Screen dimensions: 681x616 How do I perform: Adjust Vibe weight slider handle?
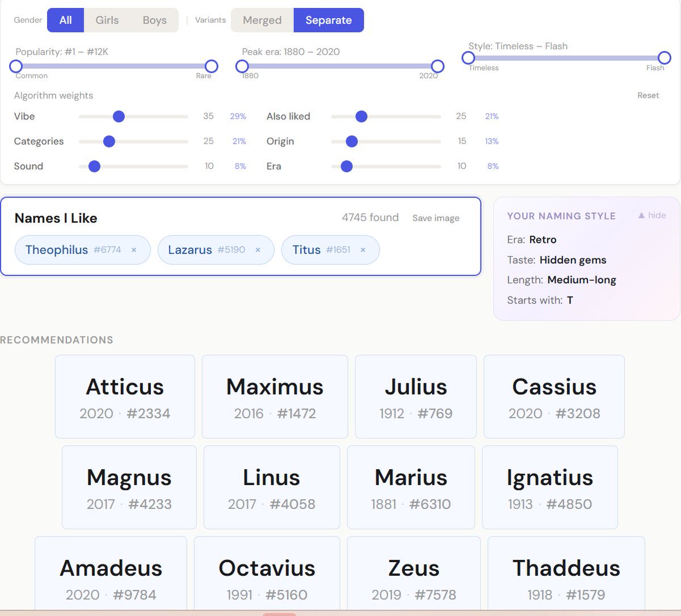point(119,116)
